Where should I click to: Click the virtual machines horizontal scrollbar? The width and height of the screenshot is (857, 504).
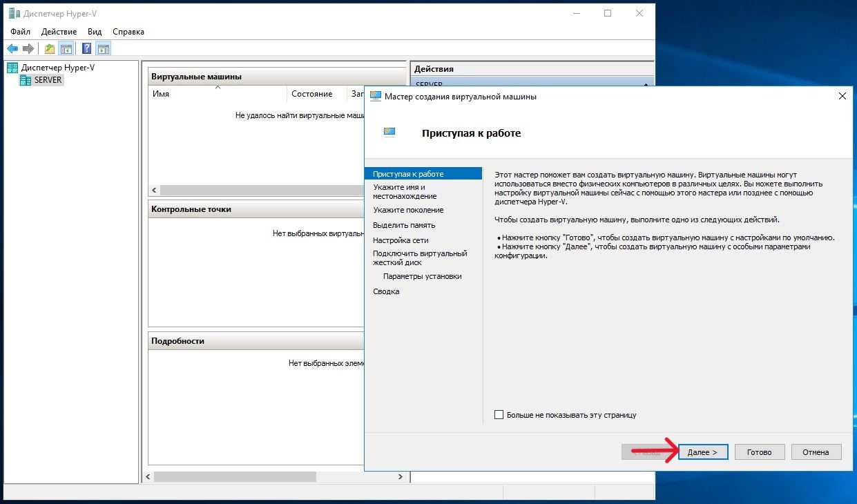(262, 191)
